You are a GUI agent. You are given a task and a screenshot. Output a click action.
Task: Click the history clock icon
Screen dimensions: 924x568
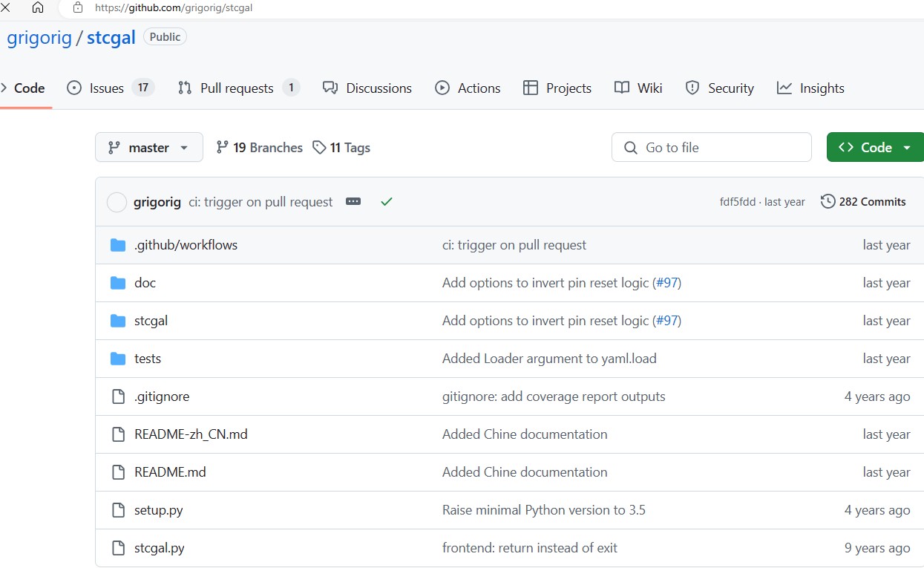click(828, 202)
